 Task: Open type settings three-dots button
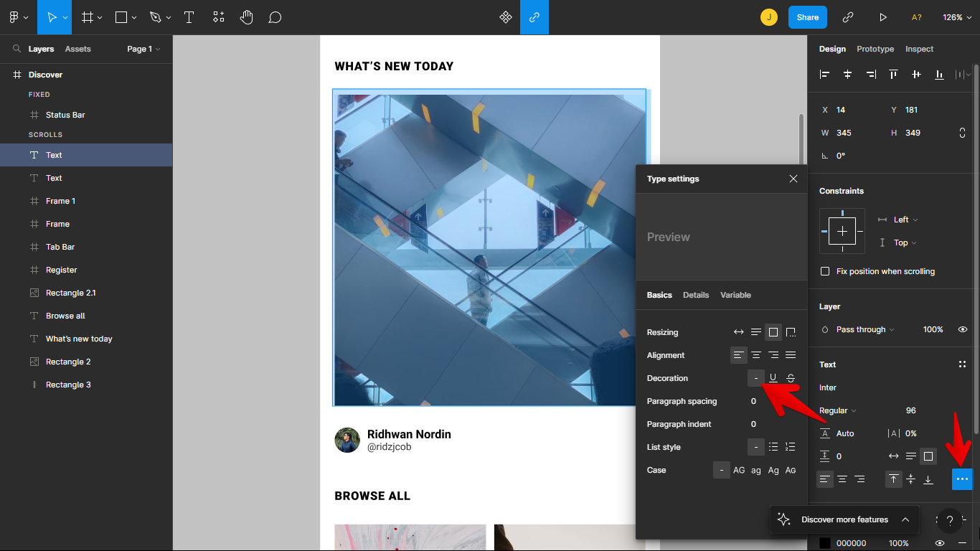coord(962,479)
